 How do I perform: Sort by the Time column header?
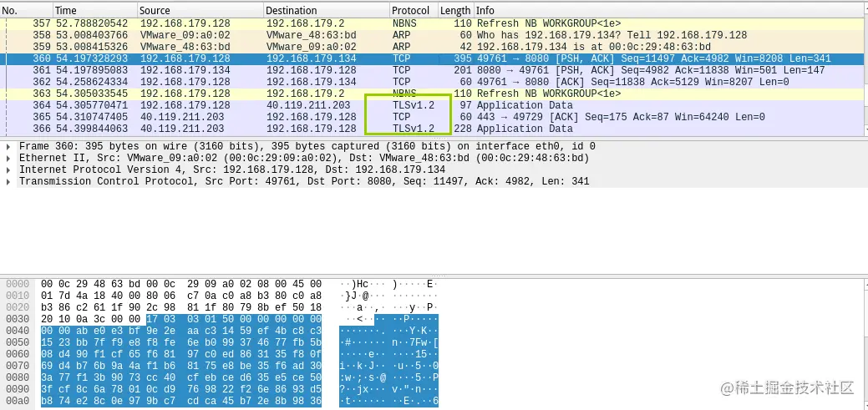[x=94, y=11]
